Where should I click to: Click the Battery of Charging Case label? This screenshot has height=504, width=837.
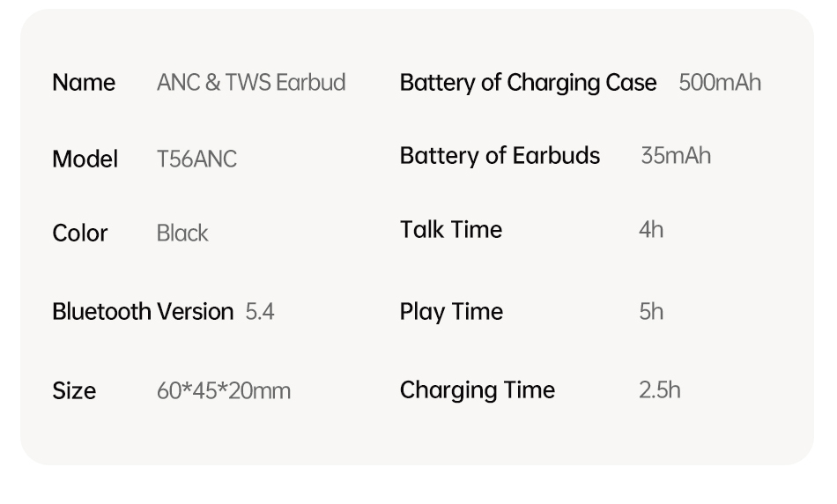point(528,83)
